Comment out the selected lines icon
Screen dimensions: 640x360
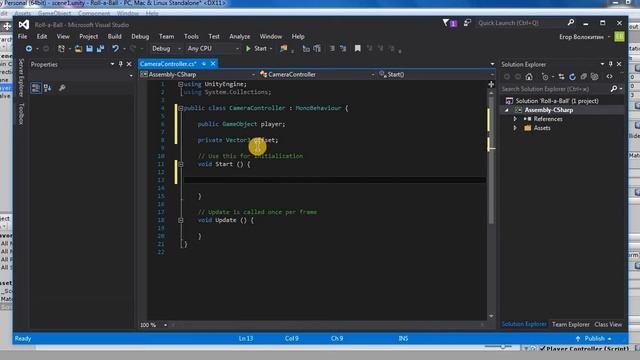332,49
